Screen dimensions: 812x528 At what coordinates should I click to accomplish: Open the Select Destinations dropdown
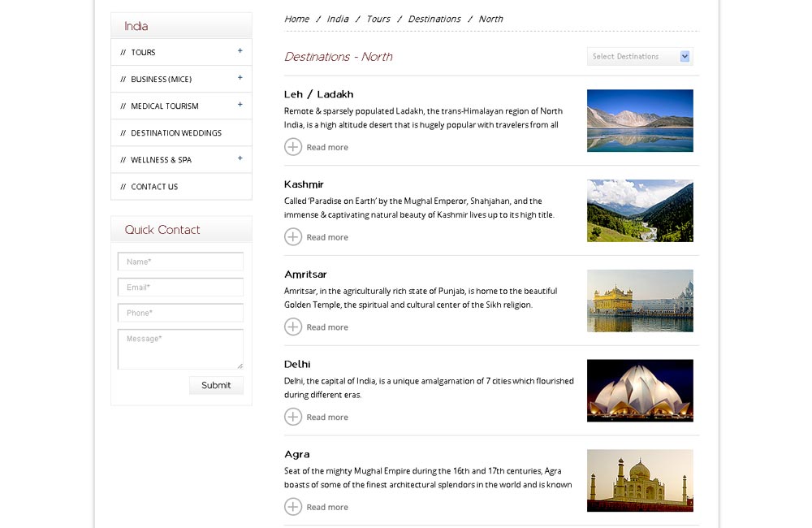pos(640,57)
